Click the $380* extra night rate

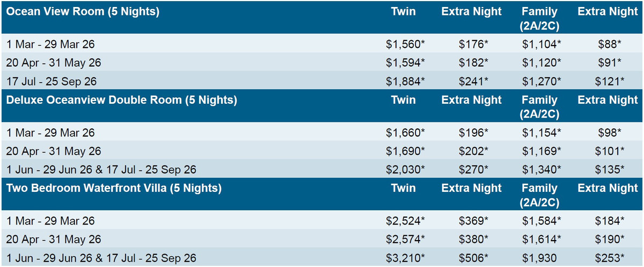click(x=473, y=240)
